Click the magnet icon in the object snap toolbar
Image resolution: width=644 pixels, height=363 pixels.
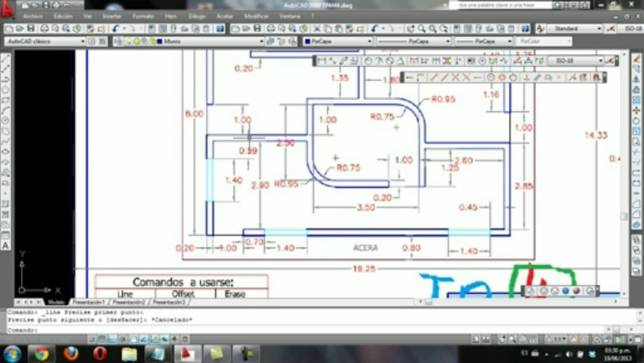[596, 77]
